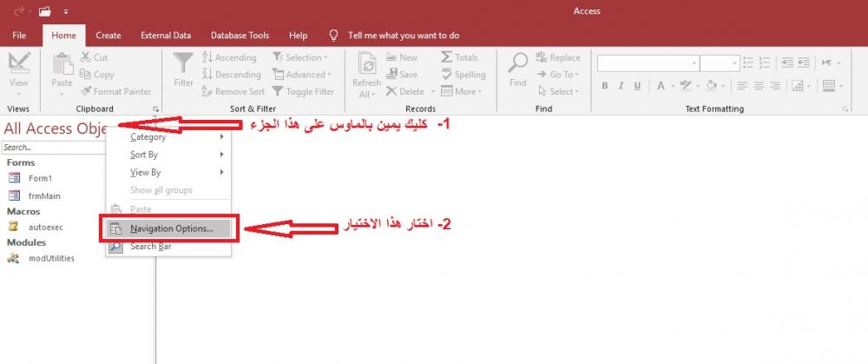Open the File tab
The width and height of the screenshot is (868, 364).
pos(19,35)
